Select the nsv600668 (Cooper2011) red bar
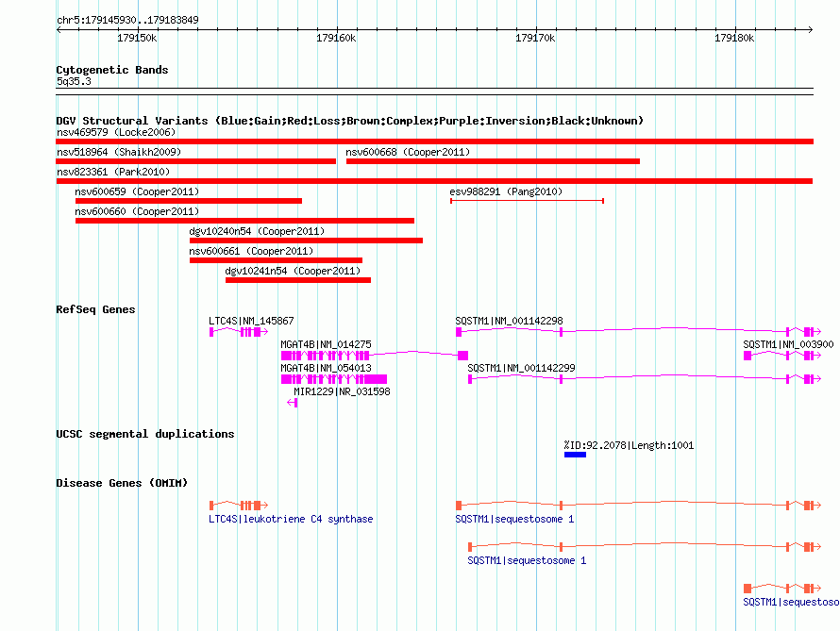The image size is (840, 631). pos(493,161)
